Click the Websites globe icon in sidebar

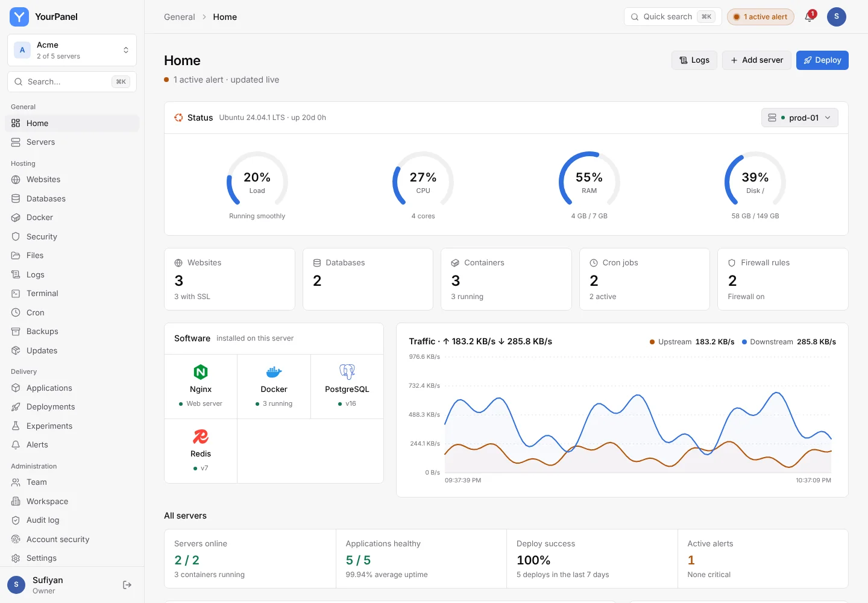[x=16, y=180]
